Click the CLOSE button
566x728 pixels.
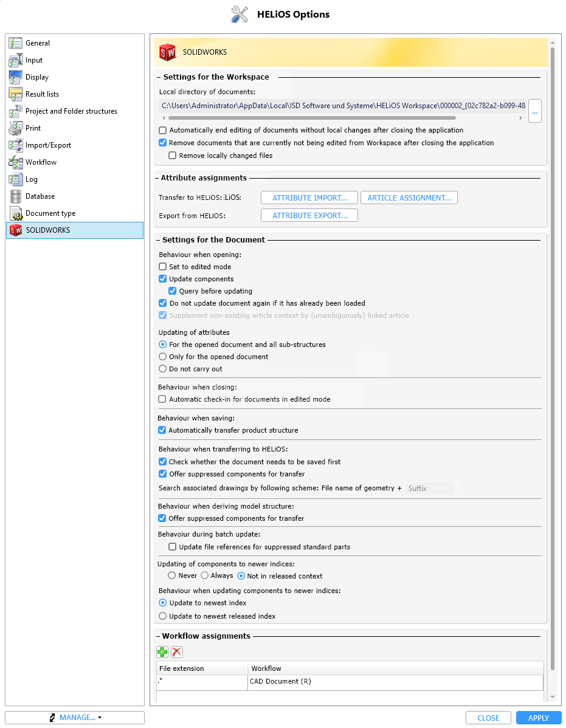click(x=488, y=718)
